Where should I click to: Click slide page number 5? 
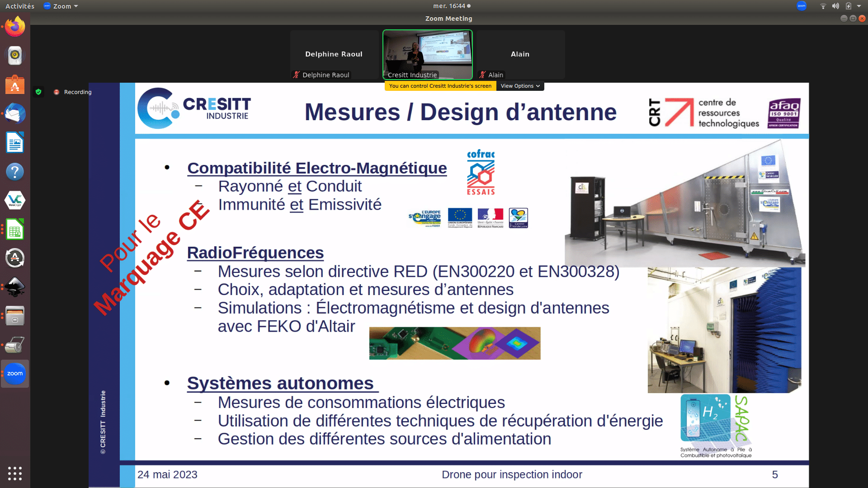pos(775,475)
